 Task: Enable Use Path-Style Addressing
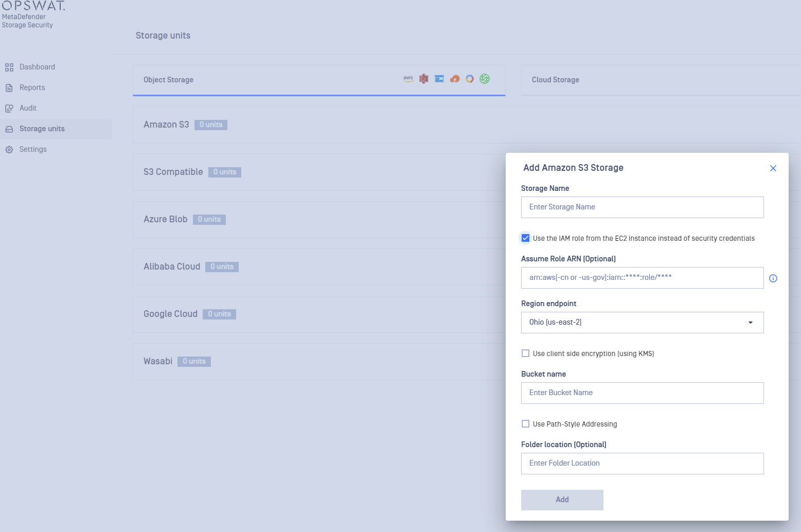tap(525, 424)
